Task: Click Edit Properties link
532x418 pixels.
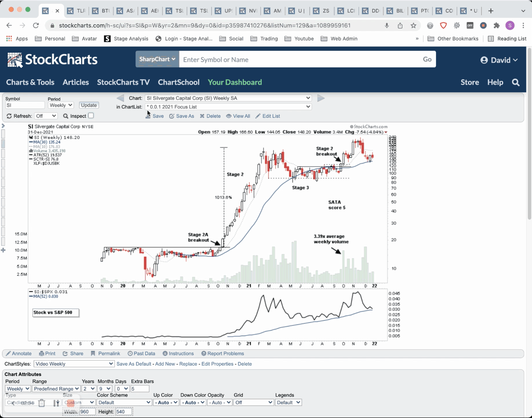Action: click(217, 364)
